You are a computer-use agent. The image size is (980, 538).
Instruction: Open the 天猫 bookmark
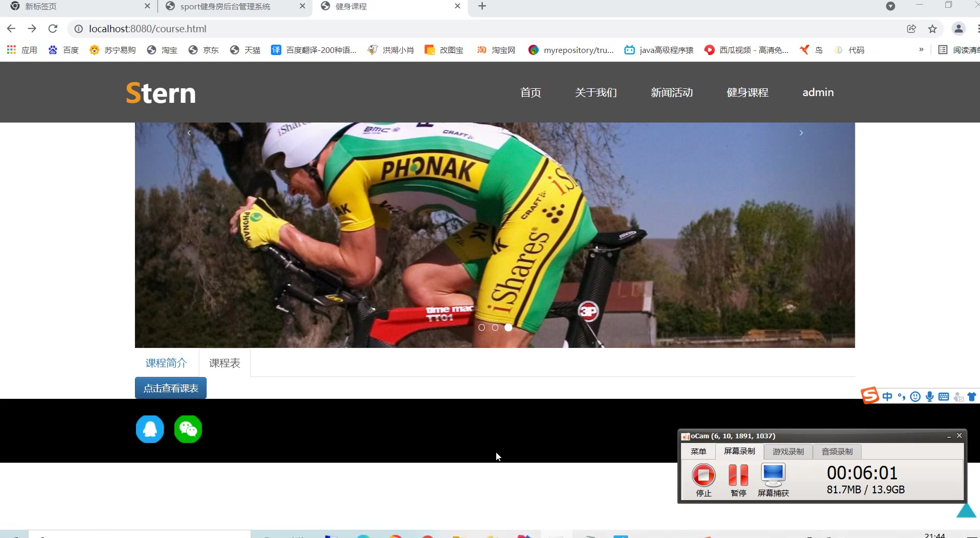point(245,50)
